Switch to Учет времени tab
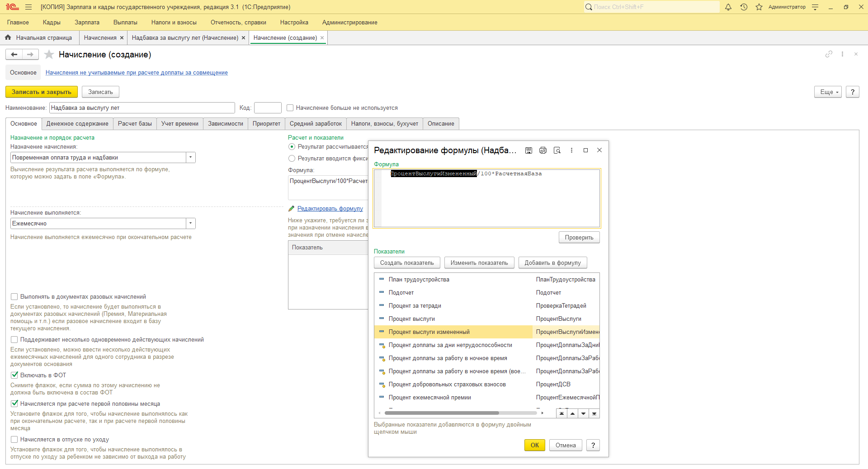Viewport: 868px width, 469px height. coord(180,124)
